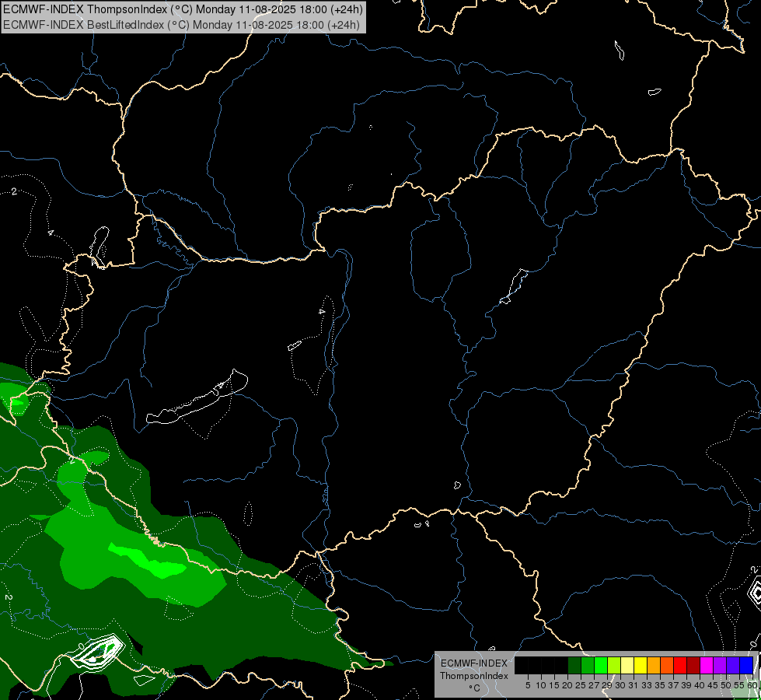This screenshot has width=761, height=700.
Task: Click the ThompsonIndex title line at top
Action: (183, 9)
